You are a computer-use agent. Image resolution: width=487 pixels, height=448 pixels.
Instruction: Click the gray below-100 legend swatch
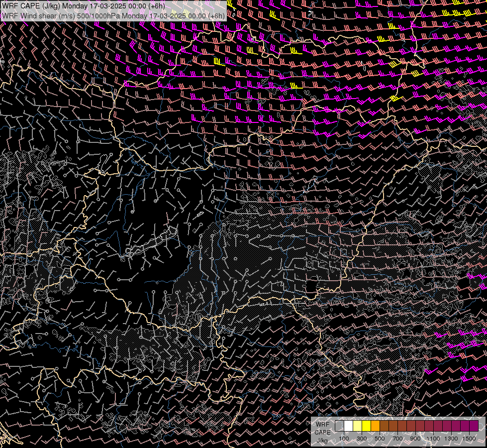(339, 426)
